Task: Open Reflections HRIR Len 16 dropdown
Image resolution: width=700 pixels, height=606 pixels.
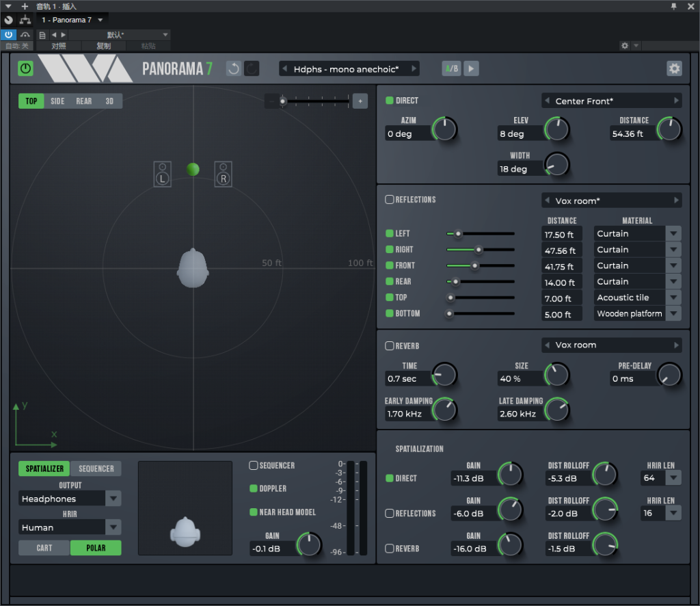Action: (x=661, y=514)
